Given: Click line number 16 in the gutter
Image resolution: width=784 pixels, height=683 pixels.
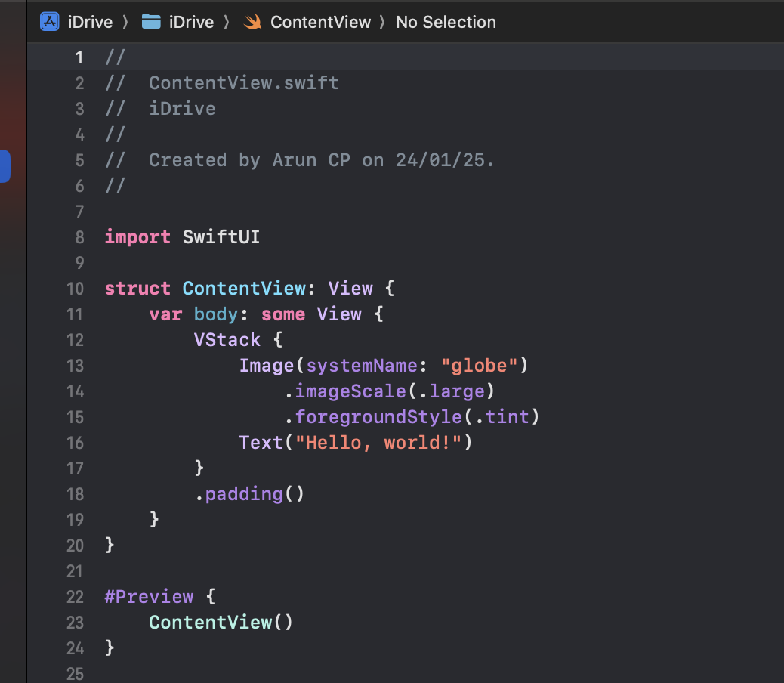Looking at the screenshot, I should coord(75,443).
